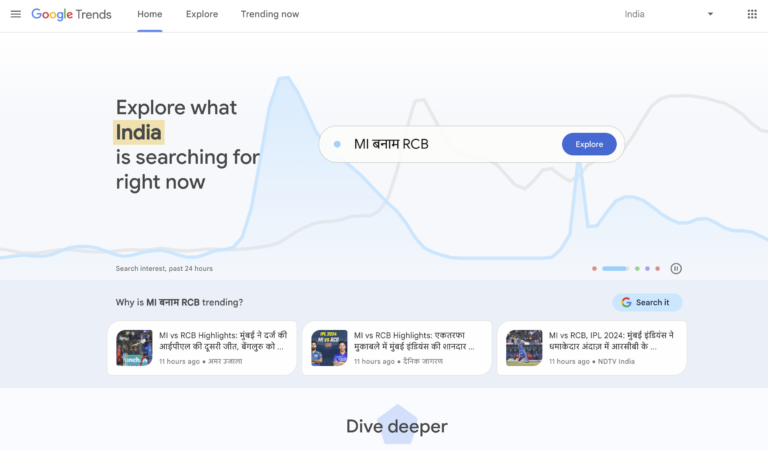Open the Google apps grid
This screenshot has width=768, height=451.
(x=752, y=14)
